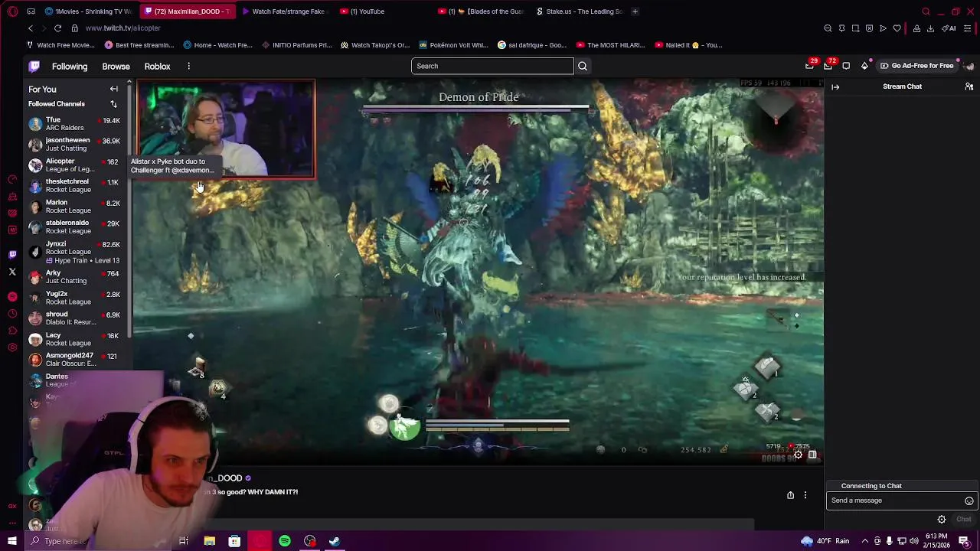
Task: Open weather widget showing 40°F Rain
Action: 825,541
